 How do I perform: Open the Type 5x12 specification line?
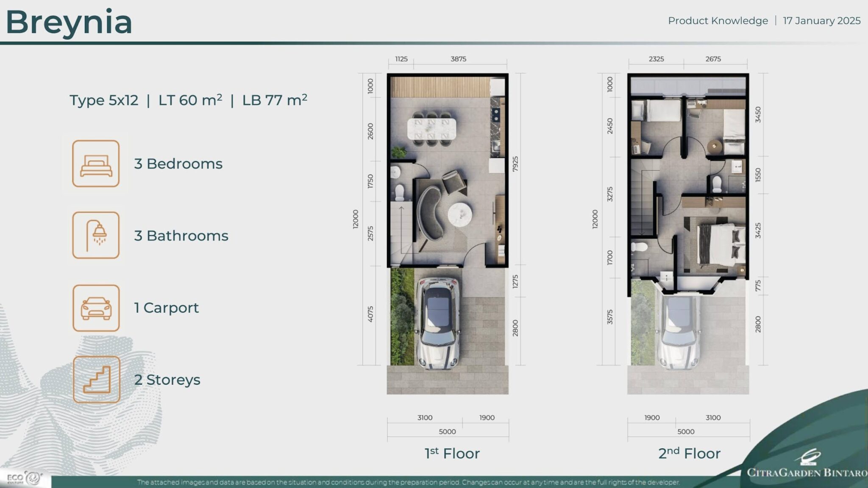[x=188, y=100]
